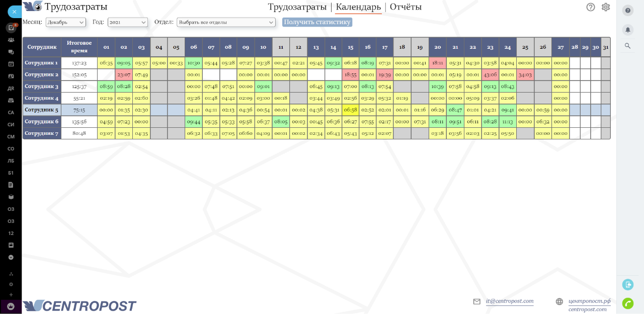Click the bright yellow cell 06:58
644x314 pixels.
(x=351, y=110)
